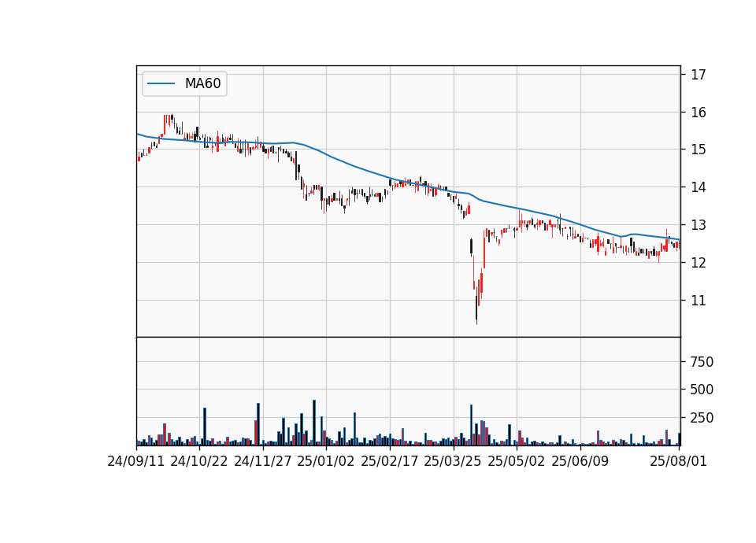This screenshot has width=756, height=543.
Task: Click the price axis label 16
Action: [x=699, y=113]
